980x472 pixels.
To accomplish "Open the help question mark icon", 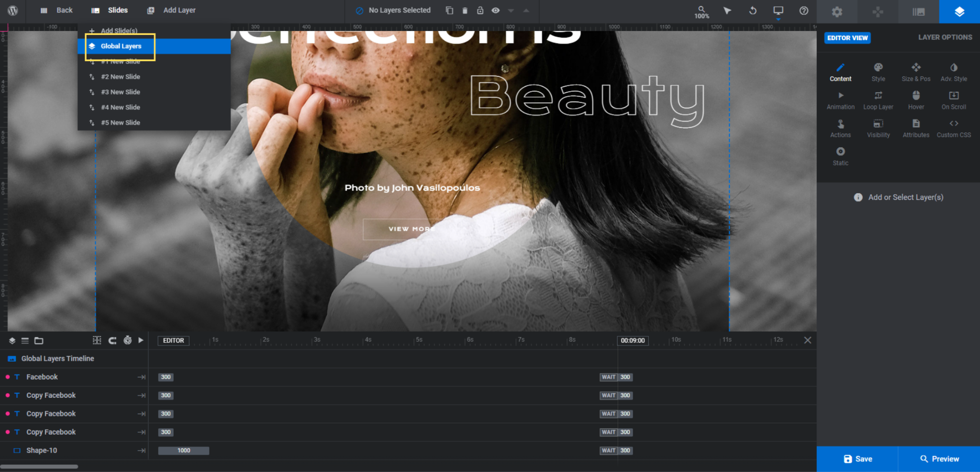I will coord(804,11).
